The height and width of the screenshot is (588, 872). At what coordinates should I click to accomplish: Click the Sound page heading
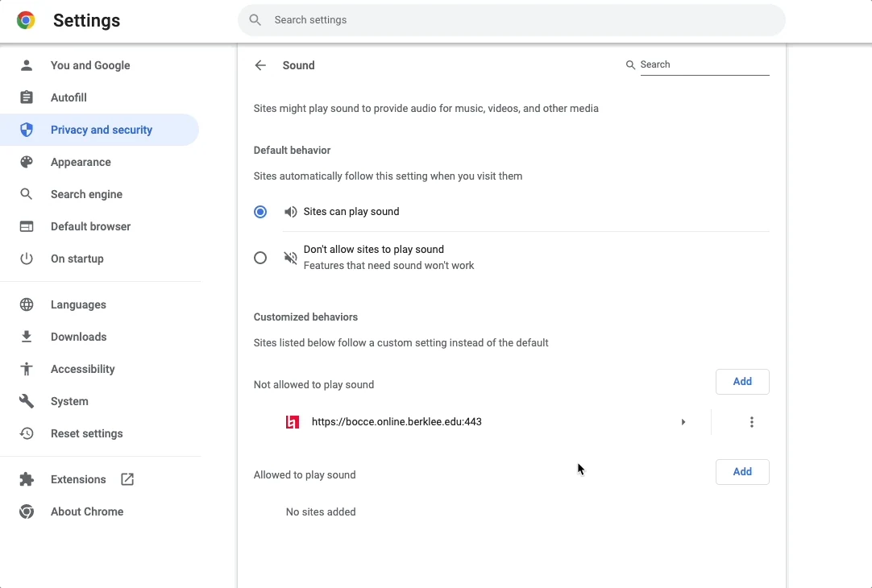pyautogui.click(x=299, y=65)
